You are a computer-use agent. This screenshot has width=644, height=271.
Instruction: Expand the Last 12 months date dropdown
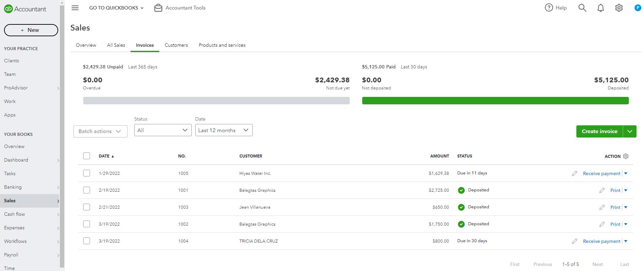pyautogui.click(x=224, y=130)
